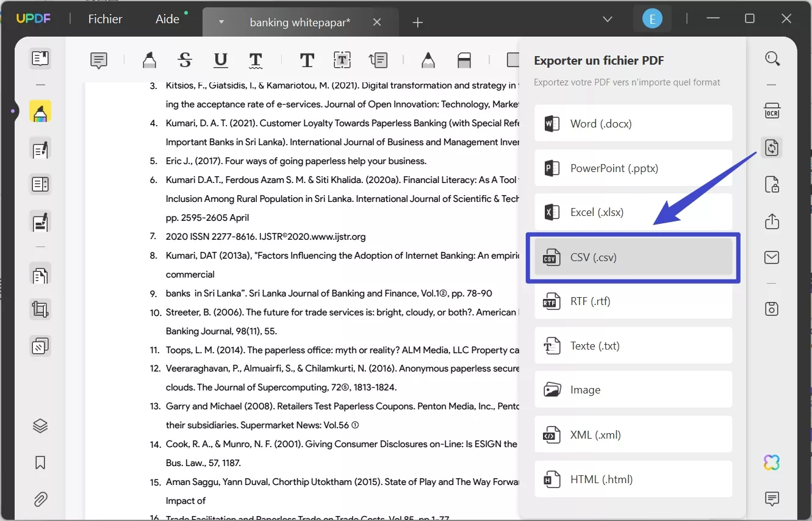Screen dimensions: 812x521
Task: Open the crop pages tool
Action: pos(40,309)
